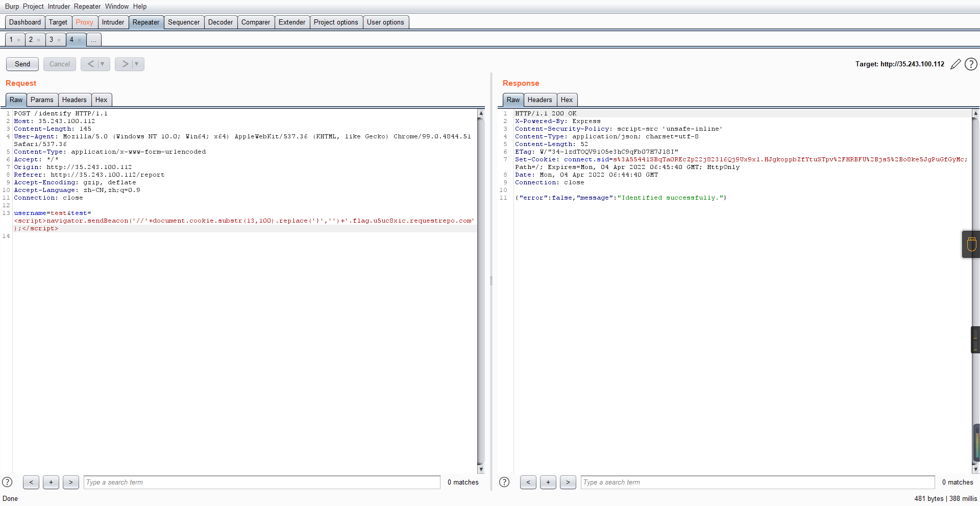Open the Repeater menu
This screenshot has height=506, width=980.
87,6
